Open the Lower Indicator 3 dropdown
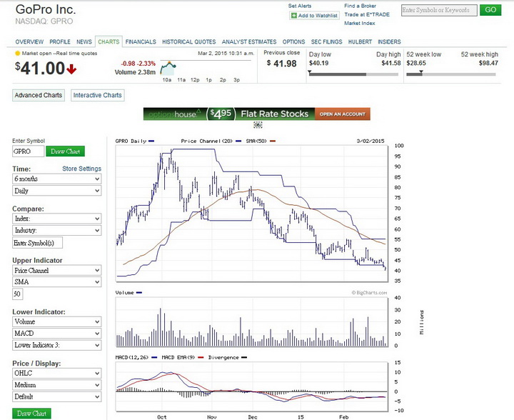 tap(56, 346)
